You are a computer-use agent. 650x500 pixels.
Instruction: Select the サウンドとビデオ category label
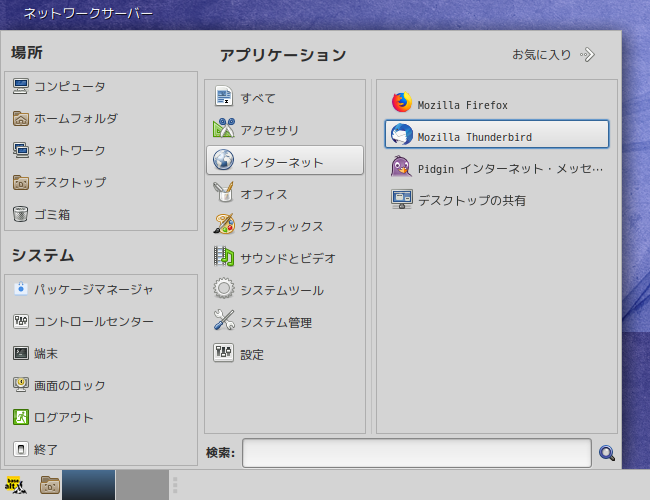288,258
